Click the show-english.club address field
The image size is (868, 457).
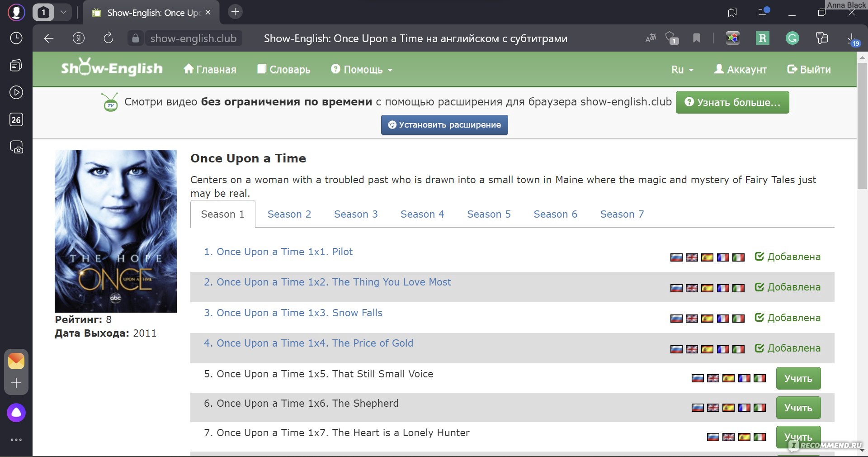pos(193,38)
